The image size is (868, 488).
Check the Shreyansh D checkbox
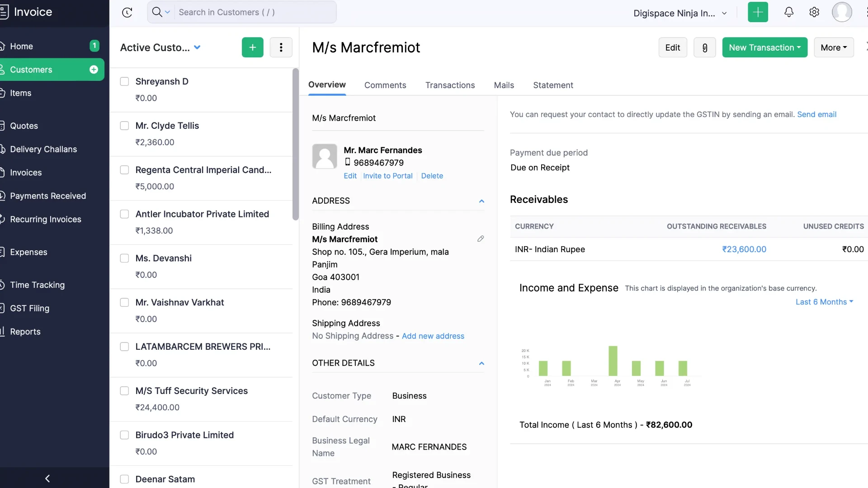click(124, 81)
